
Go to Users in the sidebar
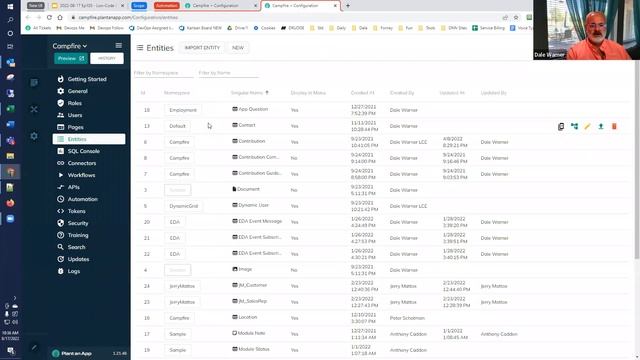point(75,115)
